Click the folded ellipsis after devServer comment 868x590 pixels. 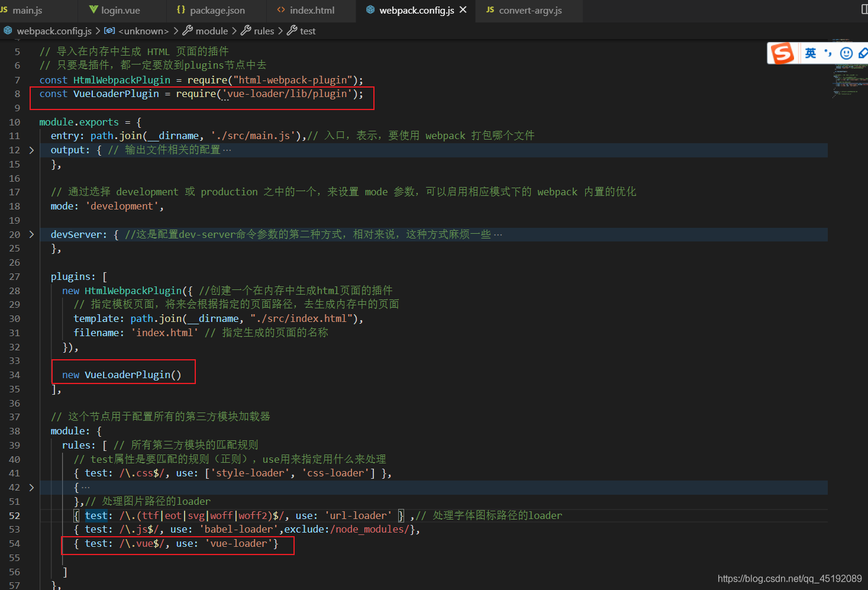click(498, 235)
